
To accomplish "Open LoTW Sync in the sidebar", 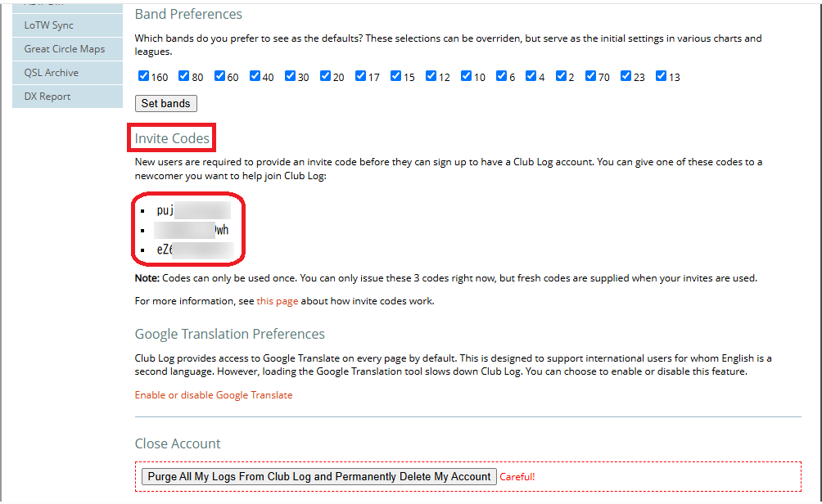I will coord(67,25).
